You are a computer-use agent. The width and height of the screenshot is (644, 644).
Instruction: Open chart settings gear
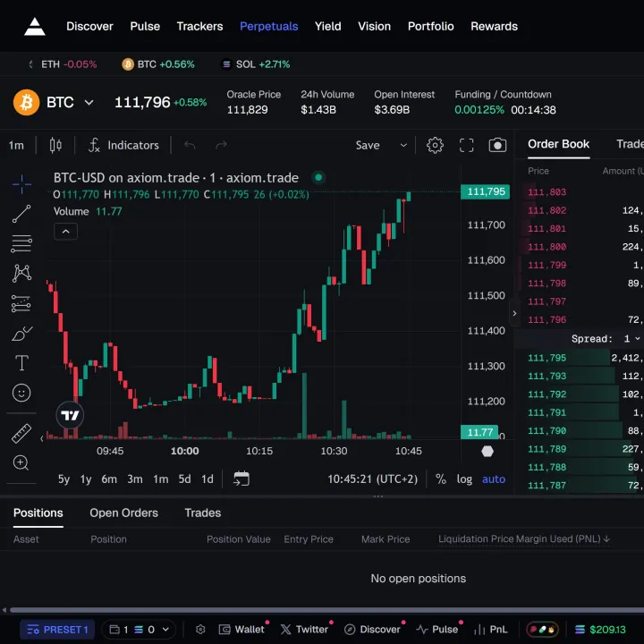coord(435,145)
